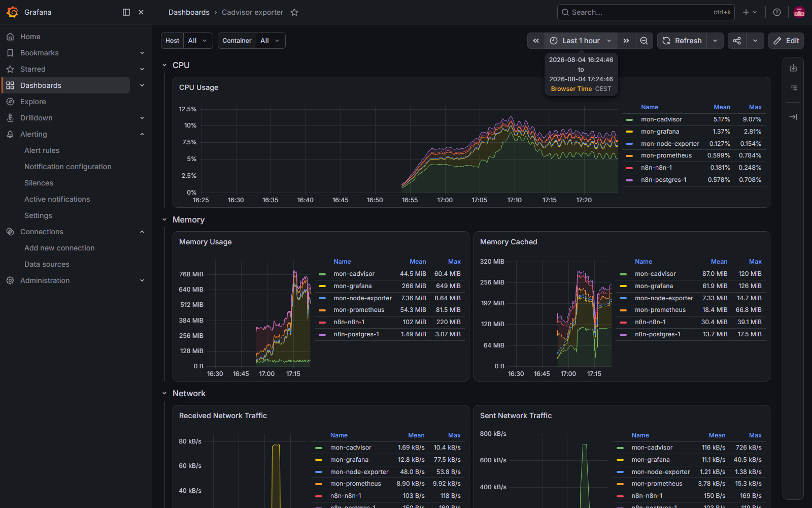Collapse the Memory row
This screenshot has width=812, height=508.
(x=164, y=219)
